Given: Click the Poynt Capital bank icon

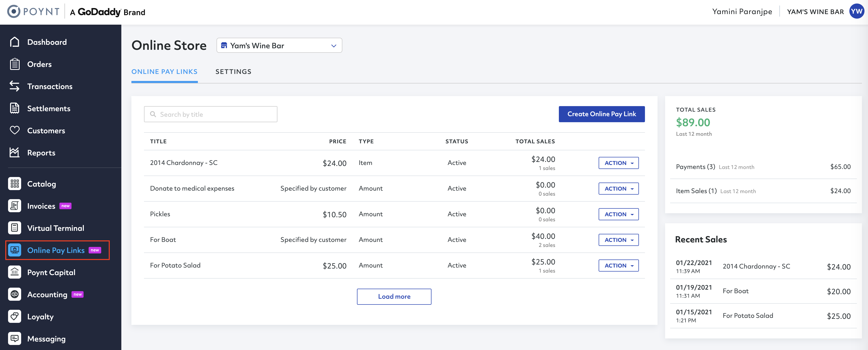Looking at the screenshot, I should tap(15, 272).
